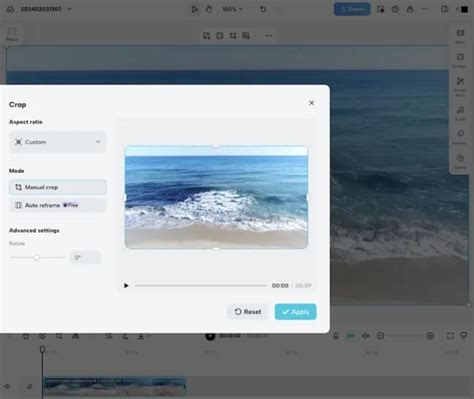Click the undo arrow in the editor header

(x=263, y=9)
